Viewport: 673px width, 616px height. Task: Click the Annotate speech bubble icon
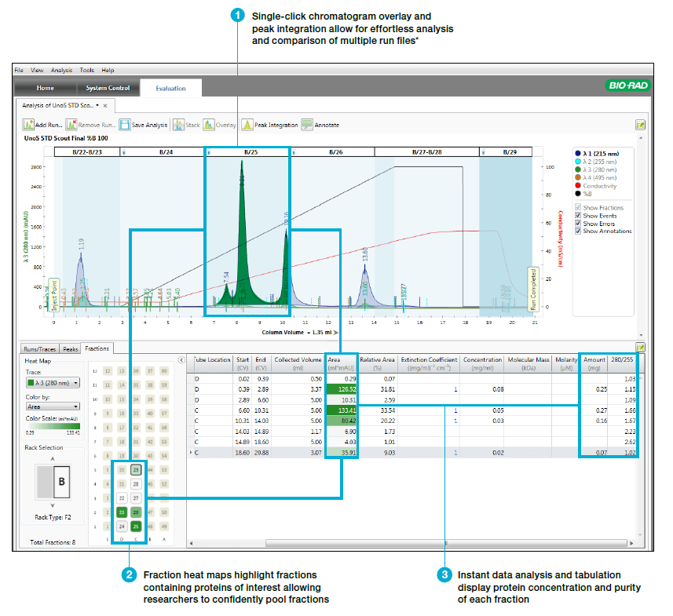pos(307,125)
